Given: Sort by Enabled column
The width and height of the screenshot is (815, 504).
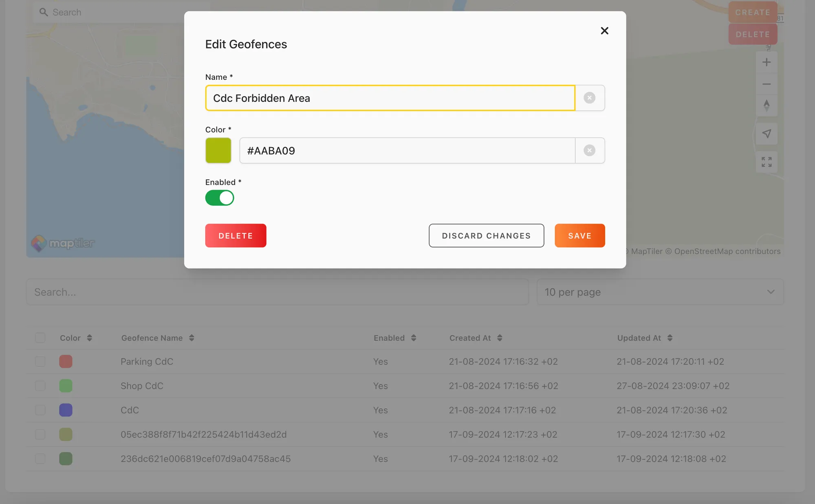Looking at the screenshot, I should click(x=395, y=338).
